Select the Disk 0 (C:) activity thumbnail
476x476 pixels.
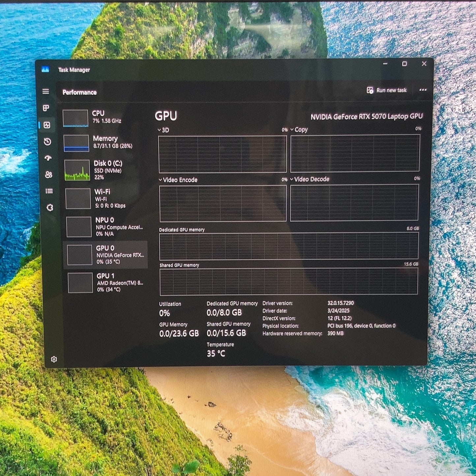pyautogui.click(x=77, y=170)
